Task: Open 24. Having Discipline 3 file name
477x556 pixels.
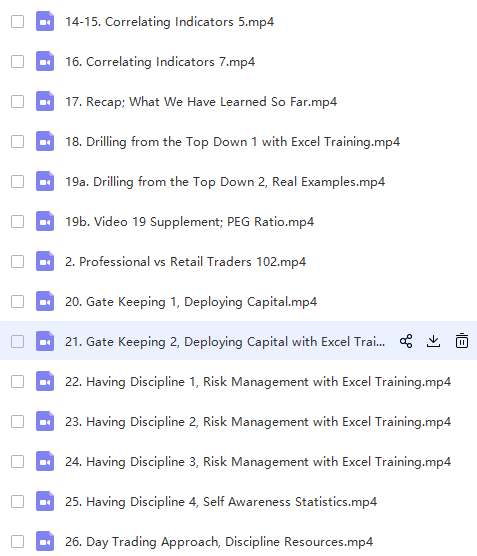Action: click(258, 462)
